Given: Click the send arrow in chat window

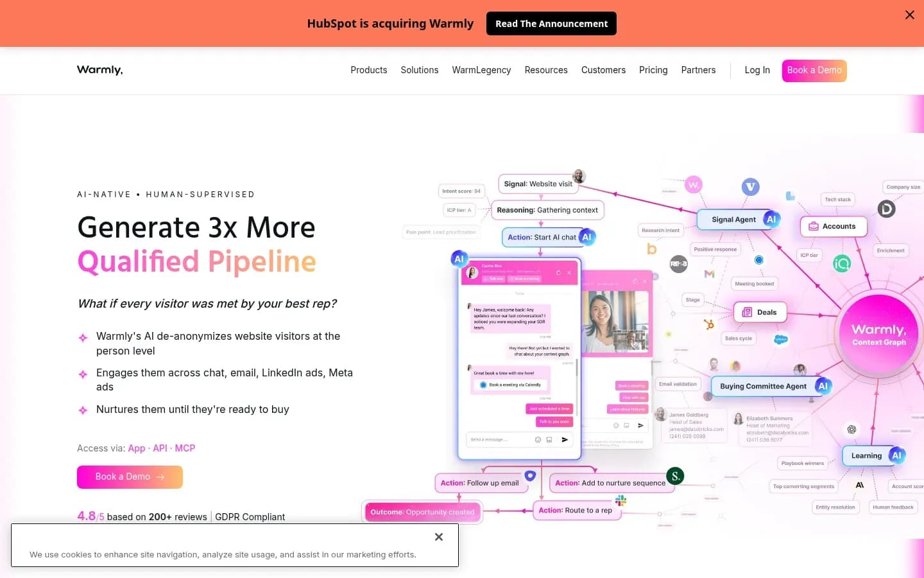Looking at the screenshot, I should coord(565,439).
